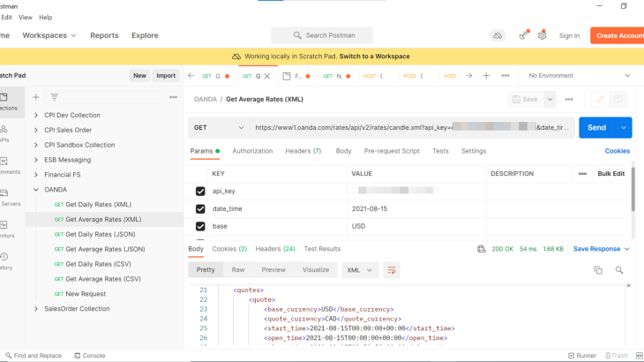The width and height of the screenshot is (644, 362).
Task: Open the Send button dropdown arrow
Action: (x=624, y=128)
